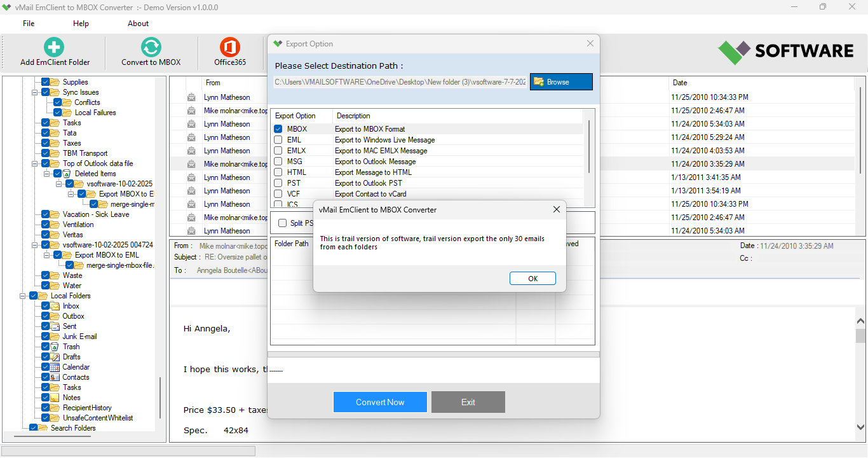Check the PST export option

tap(278, 183)
